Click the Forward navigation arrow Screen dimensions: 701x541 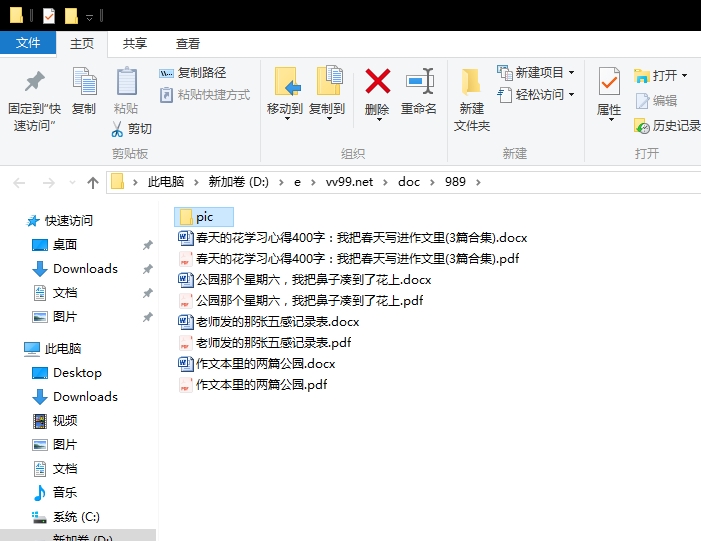49,183
